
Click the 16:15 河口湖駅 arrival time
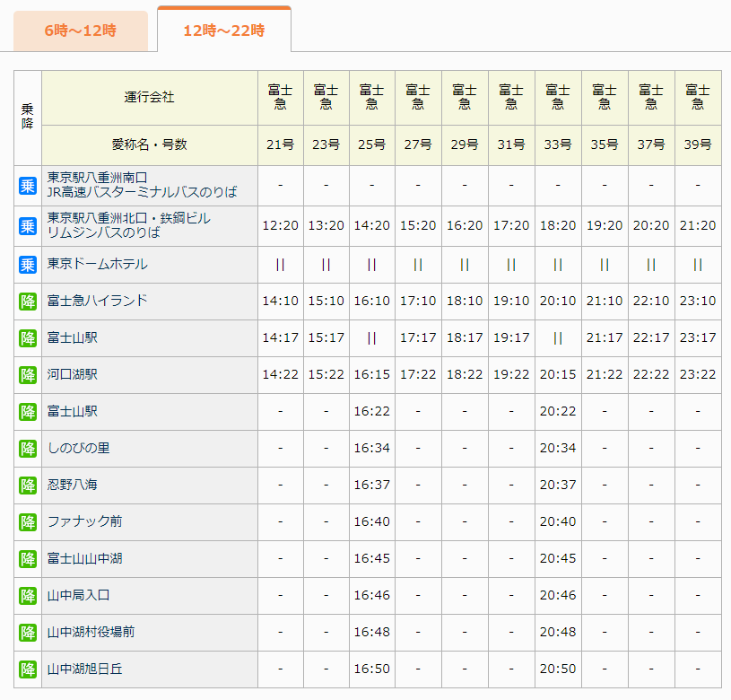(x=371, y=374)
